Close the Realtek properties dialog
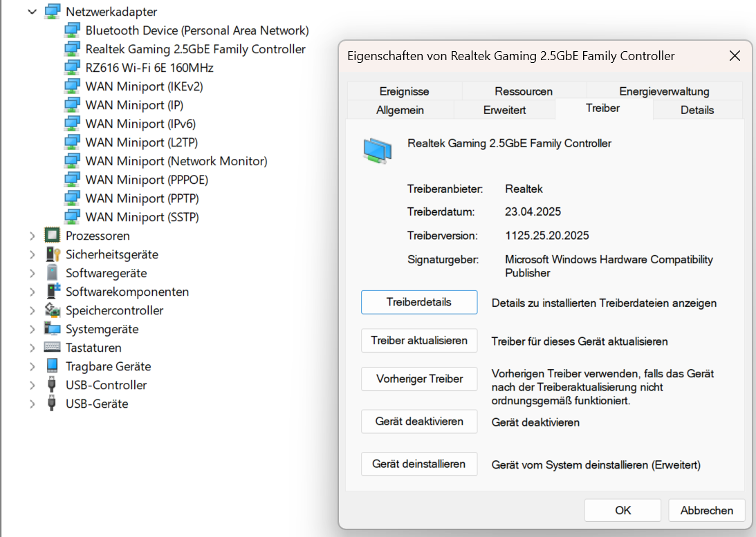756x537 pixels. (735, 56)
